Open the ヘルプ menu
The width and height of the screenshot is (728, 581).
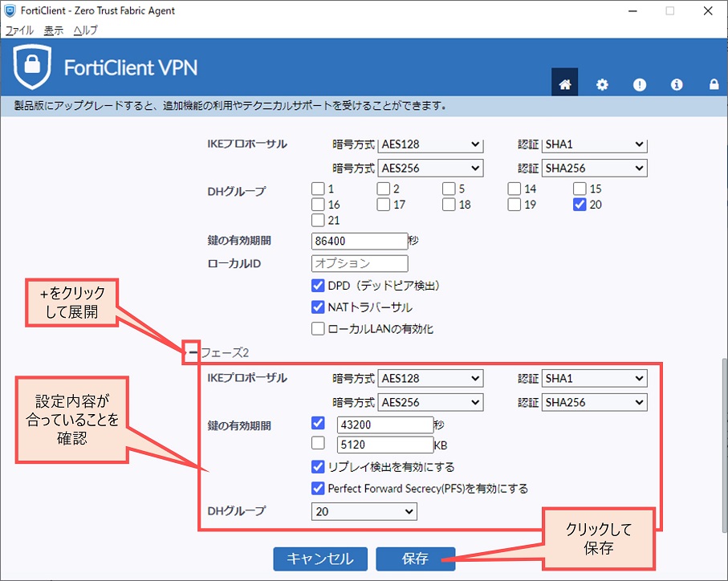85,30
